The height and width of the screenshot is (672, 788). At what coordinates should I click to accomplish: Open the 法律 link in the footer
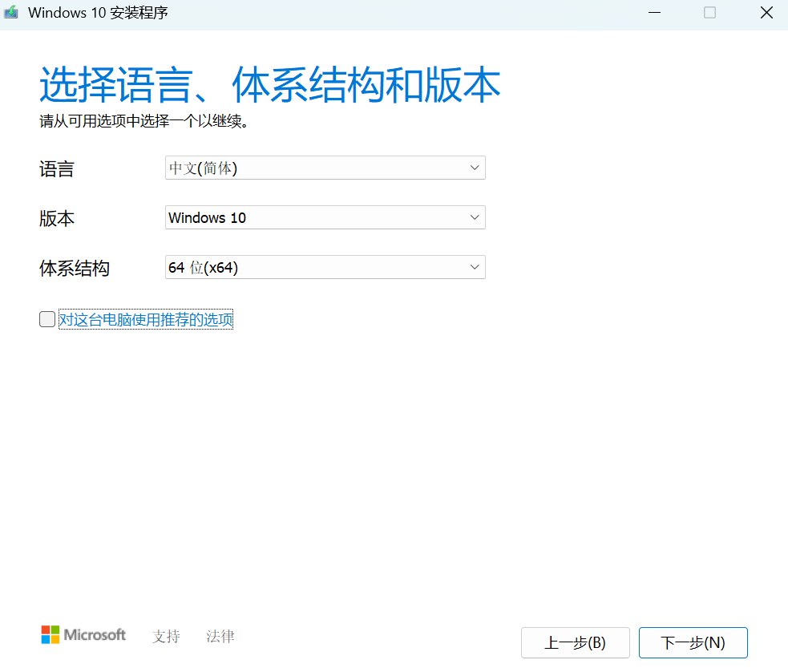pos(220,636)
